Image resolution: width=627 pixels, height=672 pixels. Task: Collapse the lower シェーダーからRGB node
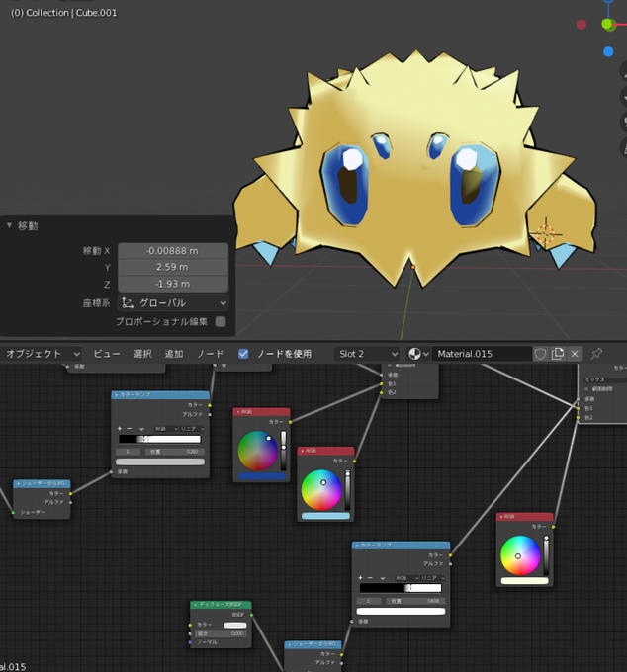click(290, 644)
